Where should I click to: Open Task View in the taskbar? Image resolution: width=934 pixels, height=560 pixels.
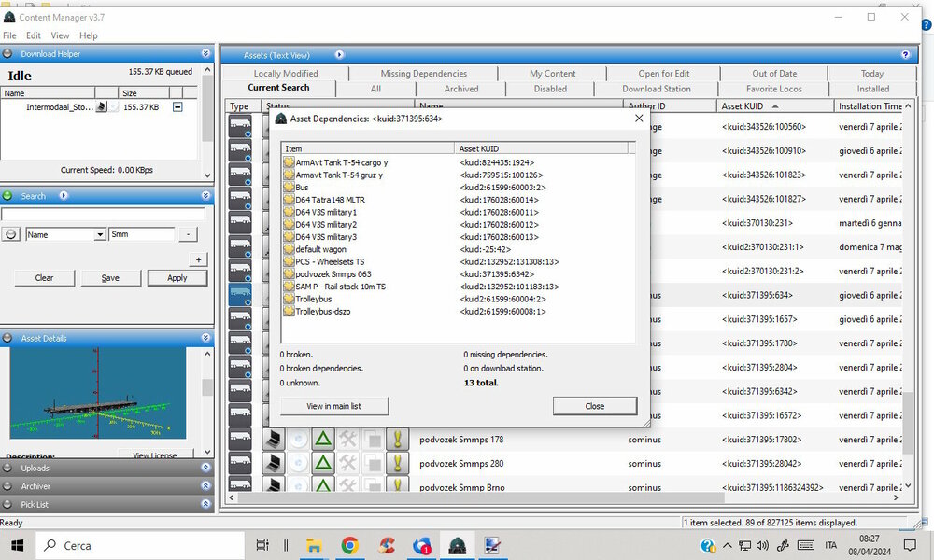click(x=262, y=545)
